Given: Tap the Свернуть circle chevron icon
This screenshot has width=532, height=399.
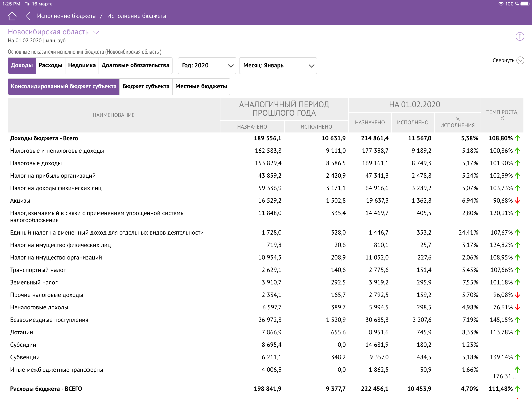Looking at the screenshot, I should tap(520, 60).
